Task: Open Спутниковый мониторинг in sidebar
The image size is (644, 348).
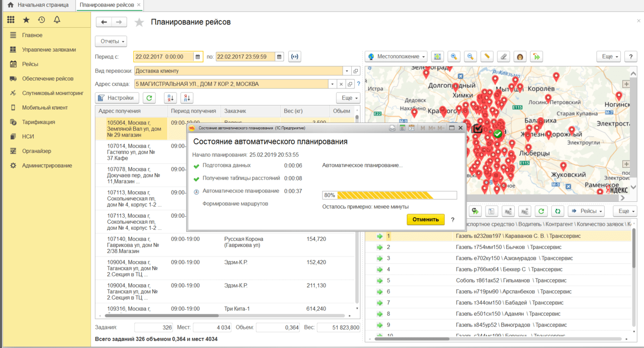Action: pyautogui.click(x=52, y=93)
